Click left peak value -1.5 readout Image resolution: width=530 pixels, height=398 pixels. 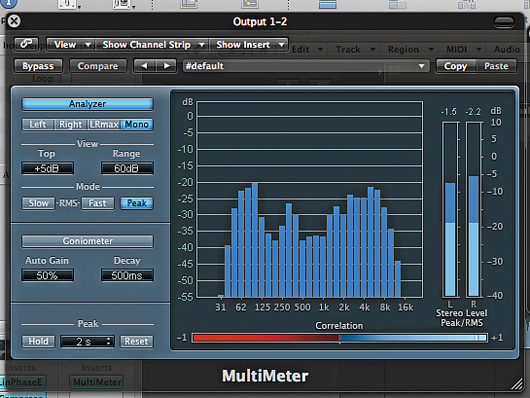point(449,112)
